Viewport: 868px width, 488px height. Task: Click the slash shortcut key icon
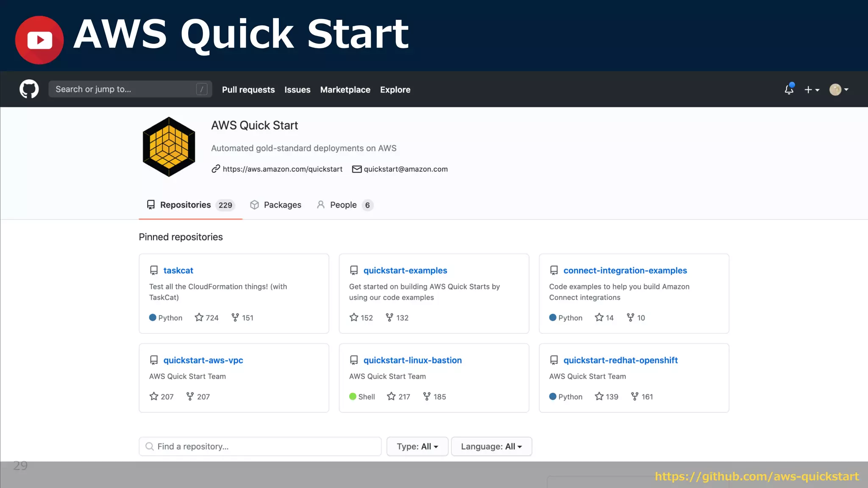202,89
